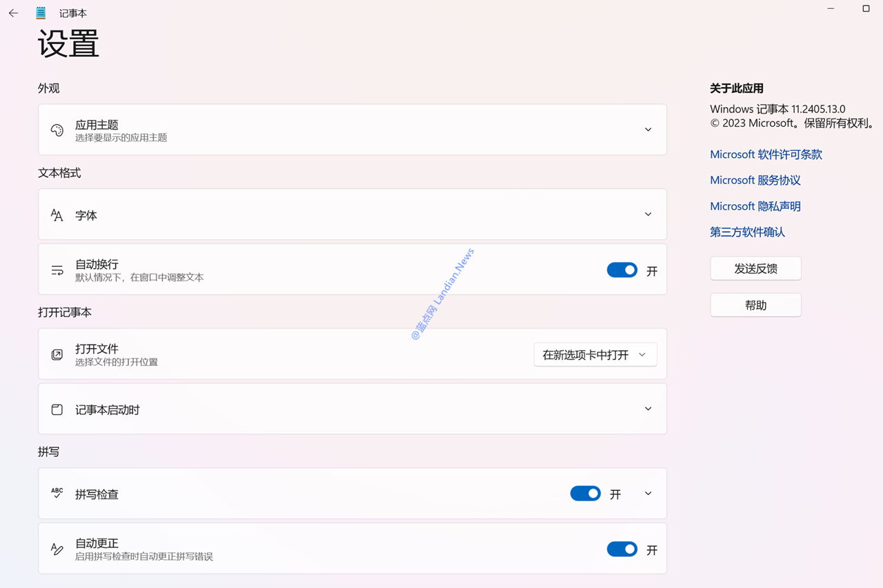This screenshot has width=883, height=588.
Task: Click the window icon beside 记事本启动时
Action: coord(57,409)
